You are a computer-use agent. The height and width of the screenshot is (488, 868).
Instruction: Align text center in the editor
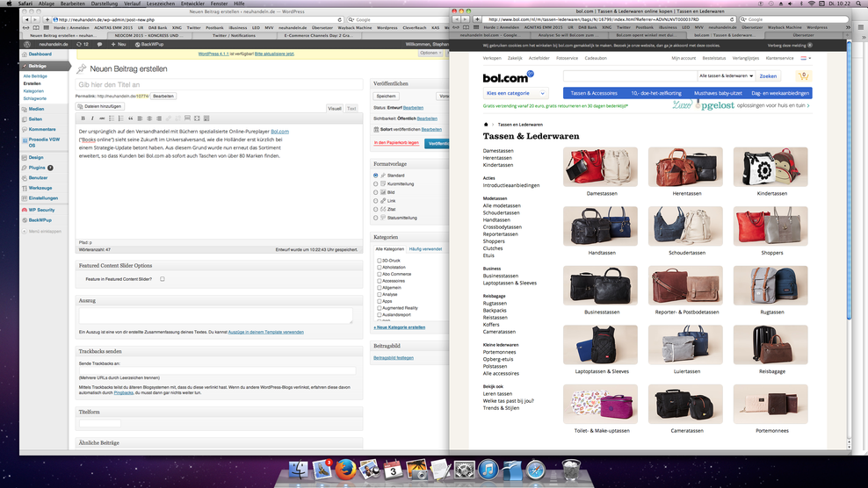tap(149, 118)
